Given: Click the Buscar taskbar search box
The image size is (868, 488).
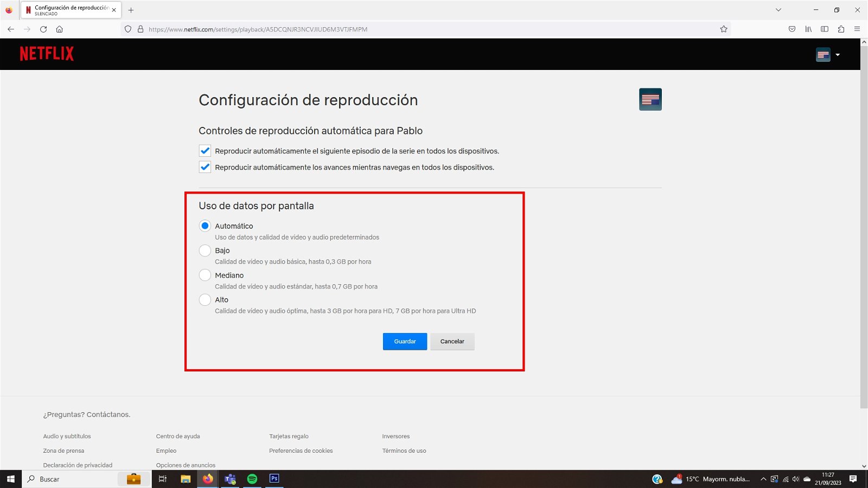Looking at the screenshot, I should (x=87, y=479).
